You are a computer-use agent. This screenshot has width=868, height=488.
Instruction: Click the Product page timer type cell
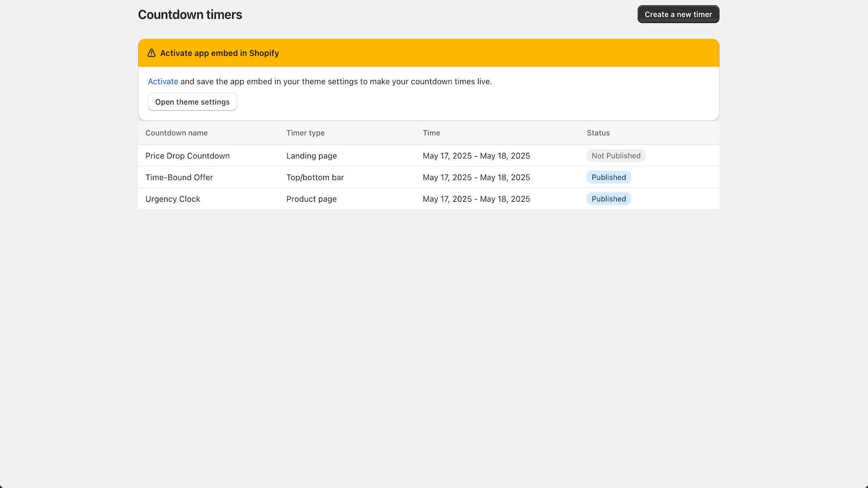311,199
